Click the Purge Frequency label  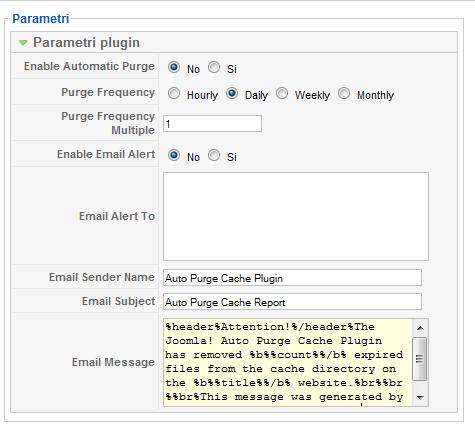click(x=108, y=92)
